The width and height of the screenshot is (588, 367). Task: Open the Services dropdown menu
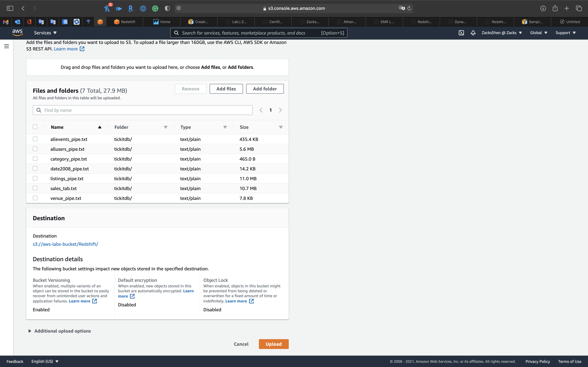click(x=45, y=33)
